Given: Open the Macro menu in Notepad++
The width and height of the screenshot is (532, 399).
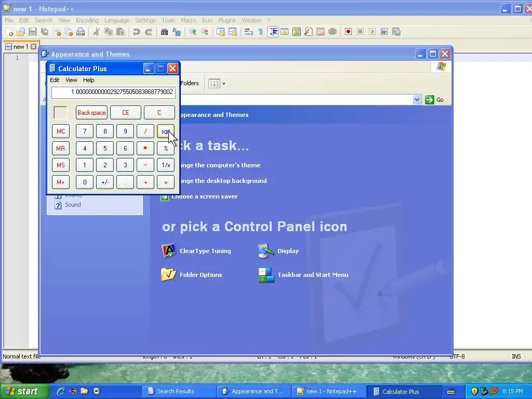Looking at the screenshot, I should [188, 20].
